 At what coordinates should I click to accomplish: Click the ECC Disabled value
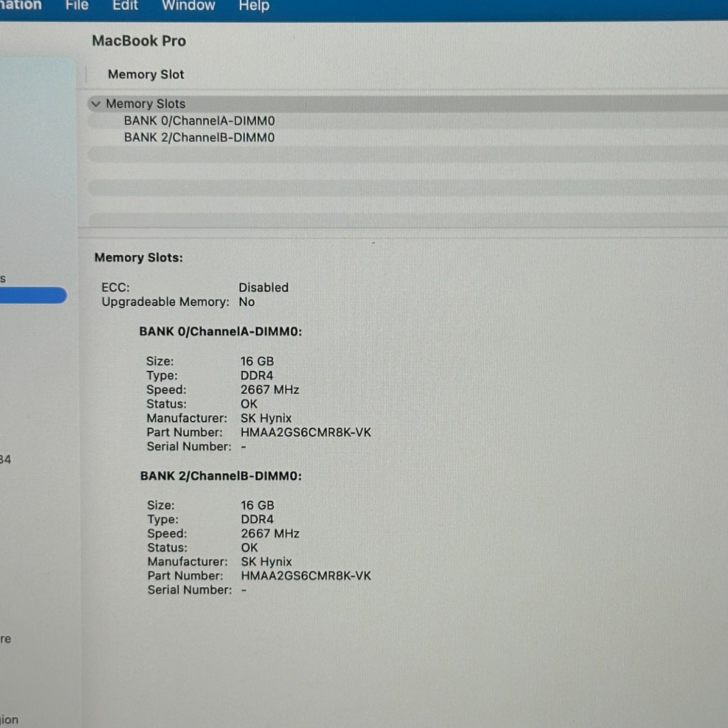(263, 287)
